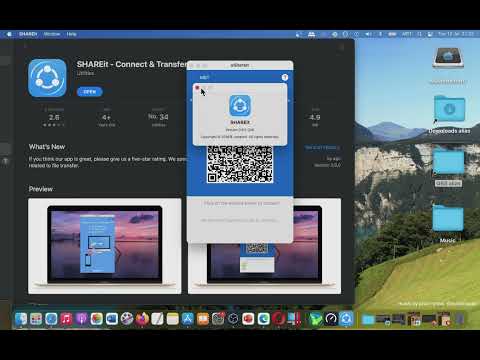
Task: Click the SHAREit - Connect & Transfer title
Action: (x=132, y=64)
